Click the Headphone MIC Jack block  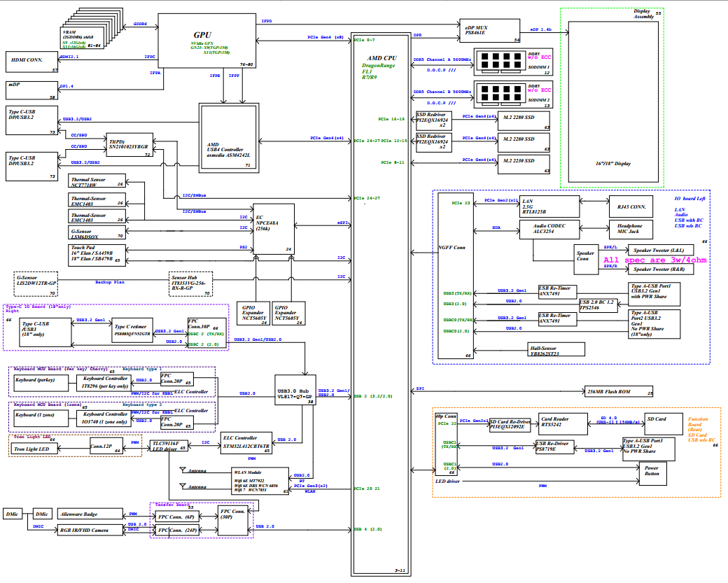[x=631, y=230]
